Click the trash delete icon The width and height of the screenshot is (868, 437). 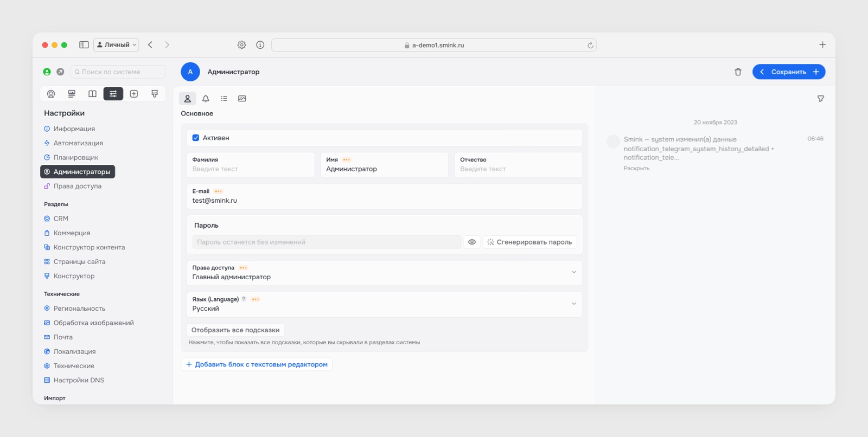738,72
